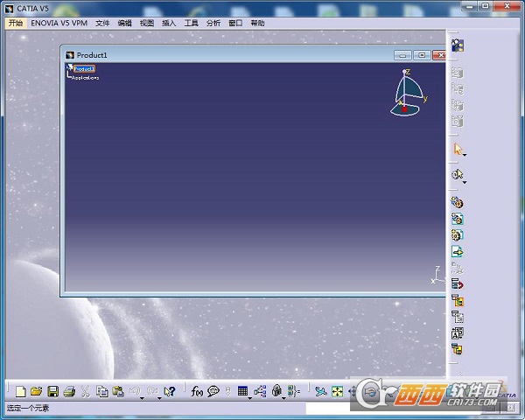Open the 文件 menu
The image size is (525, 420).
click(102, 23)
